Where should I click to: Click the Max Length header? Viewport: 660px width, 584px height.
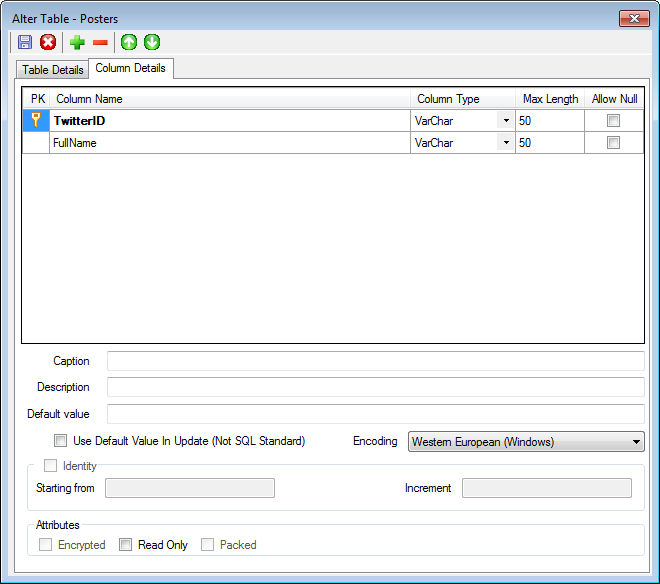click(x=550, y=99)
